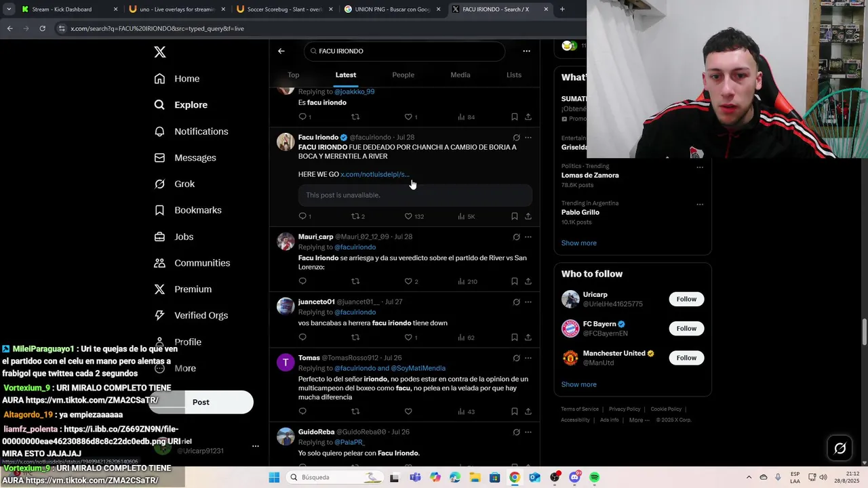Open the Lomas de Zamora trend
This screenshot has width=868, height=488.
(590, 175)
